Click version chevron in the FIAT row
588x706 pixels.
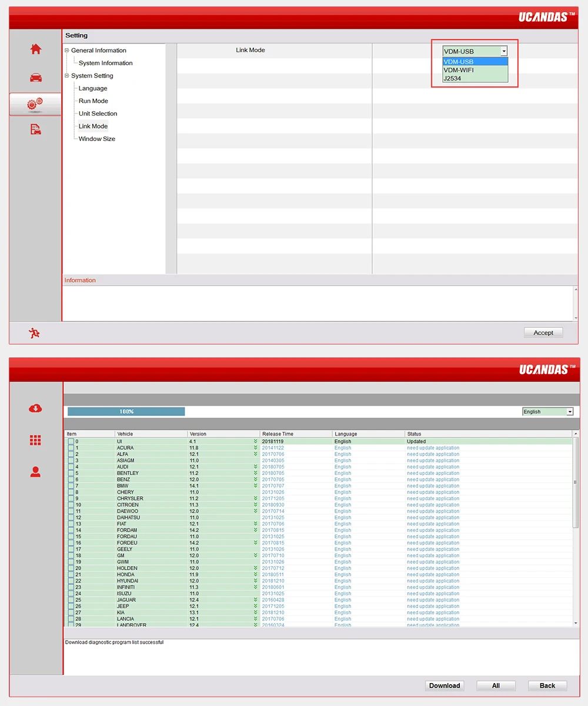point(256,524)
